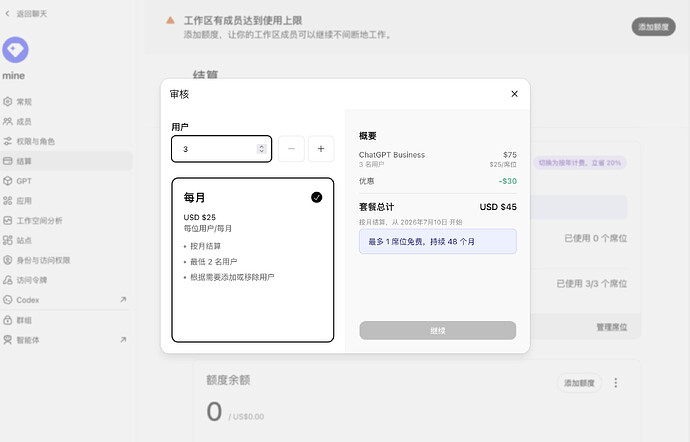690x442 pixels.
Task: Click the $75 subtotal amount
Action: pyautogui.click(x=510, y=155)
